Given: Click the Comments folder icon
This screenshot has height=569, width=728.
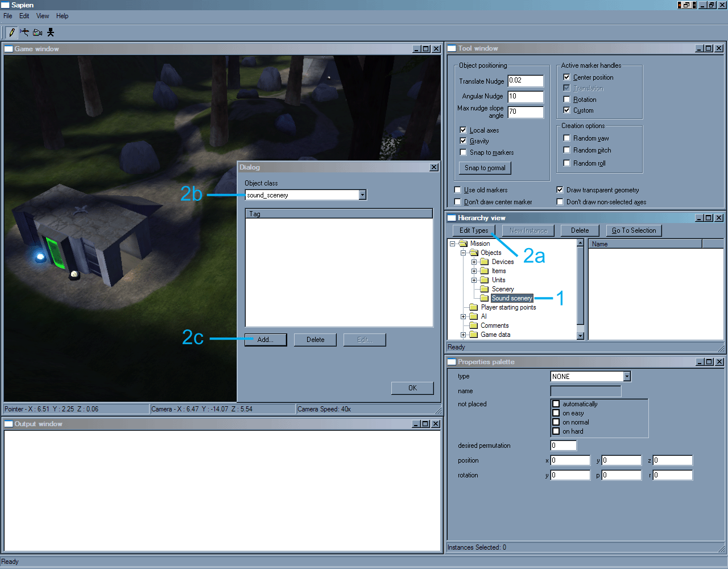Looking at the screenshot, I should click(x=473, y=325).
